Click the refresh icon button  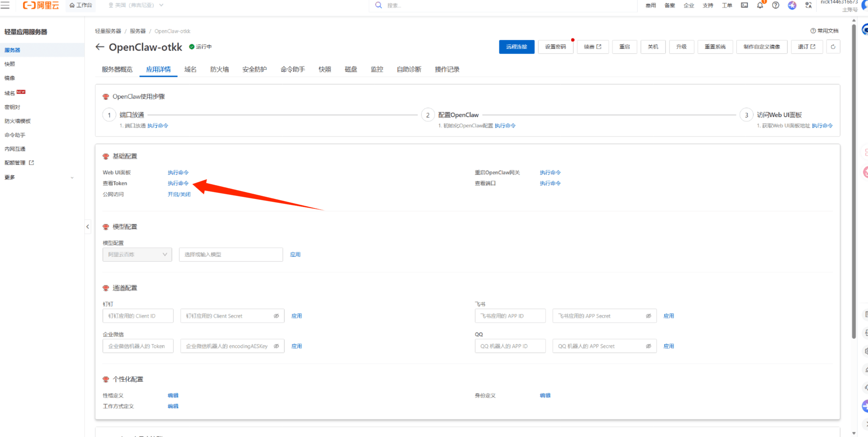point(833,47)
